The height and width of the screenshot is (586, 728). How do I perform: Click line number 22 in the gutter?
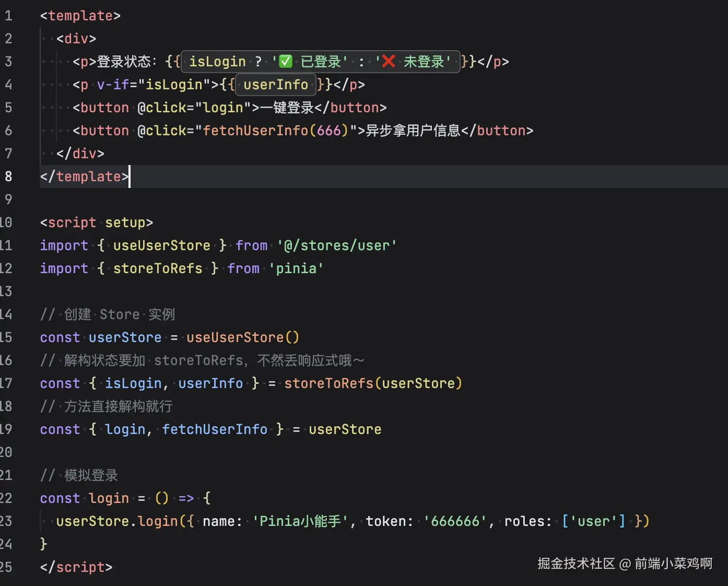(8, 498)
